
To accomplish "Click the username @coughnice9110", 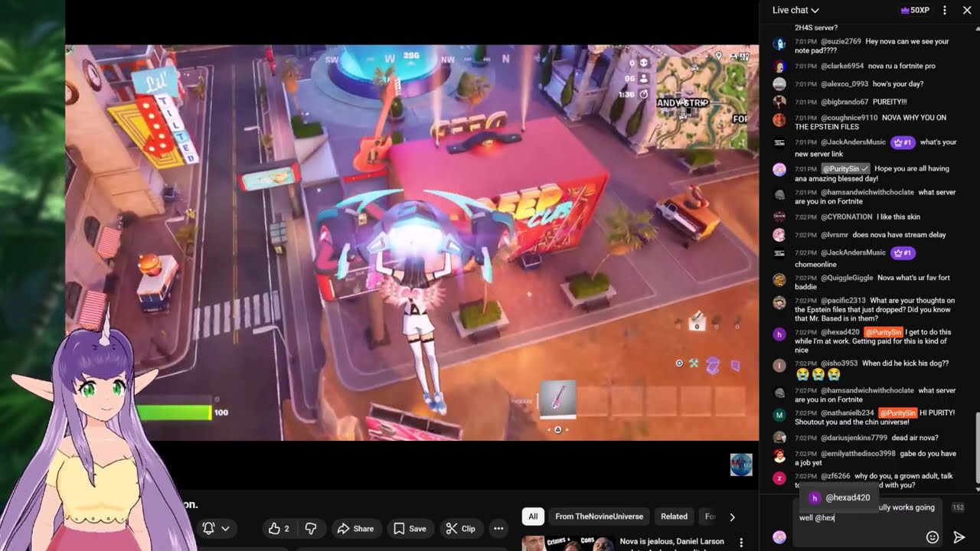I will coord(849,118).
